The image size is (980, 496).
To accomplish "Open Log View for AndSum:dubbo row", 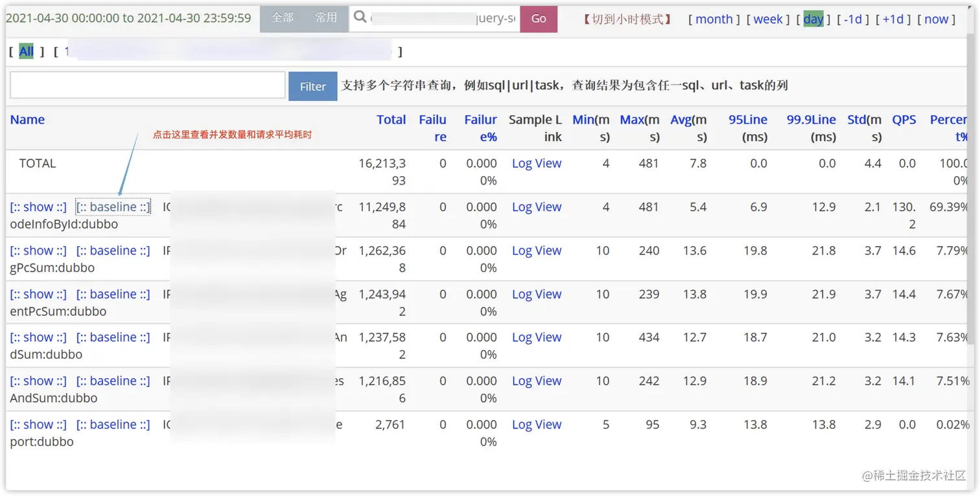I will point(537,381).
